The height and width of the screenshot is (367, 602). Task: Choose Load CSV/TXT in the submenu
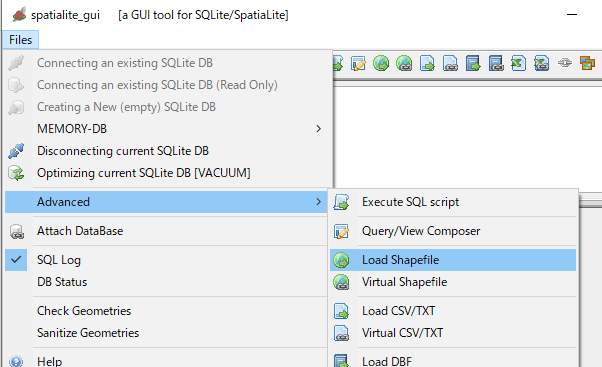click(x=453, y=311)
